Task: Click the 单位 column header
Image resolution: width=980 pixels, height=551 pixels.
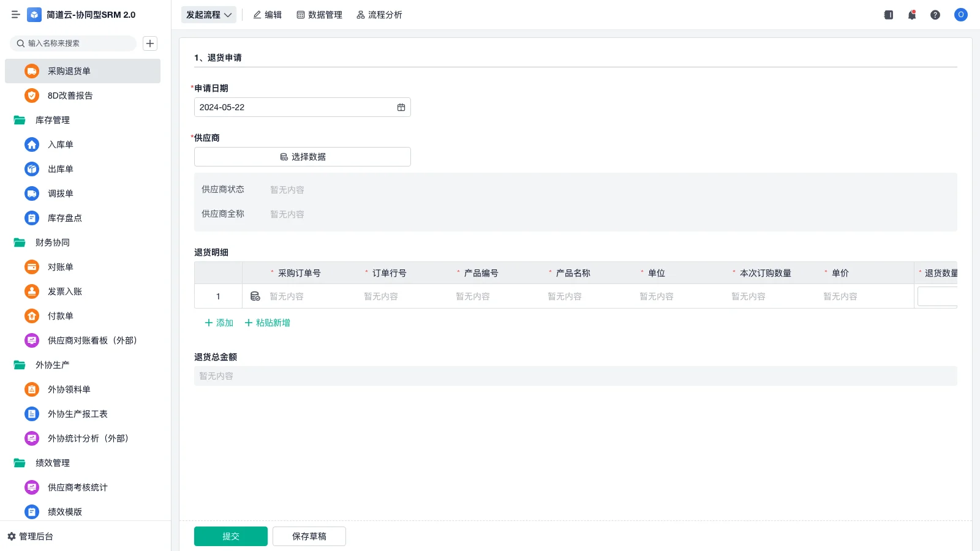Action: coord(657,273)
